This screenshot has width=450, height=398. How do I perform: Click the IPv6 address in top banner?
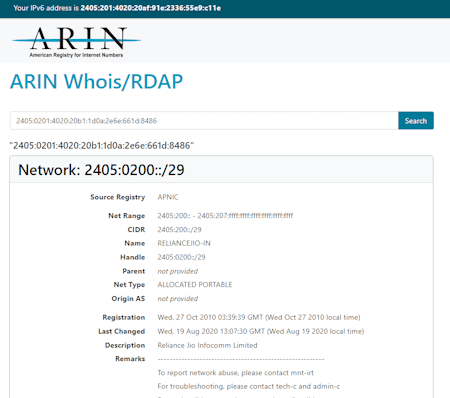tap(151, 8)
